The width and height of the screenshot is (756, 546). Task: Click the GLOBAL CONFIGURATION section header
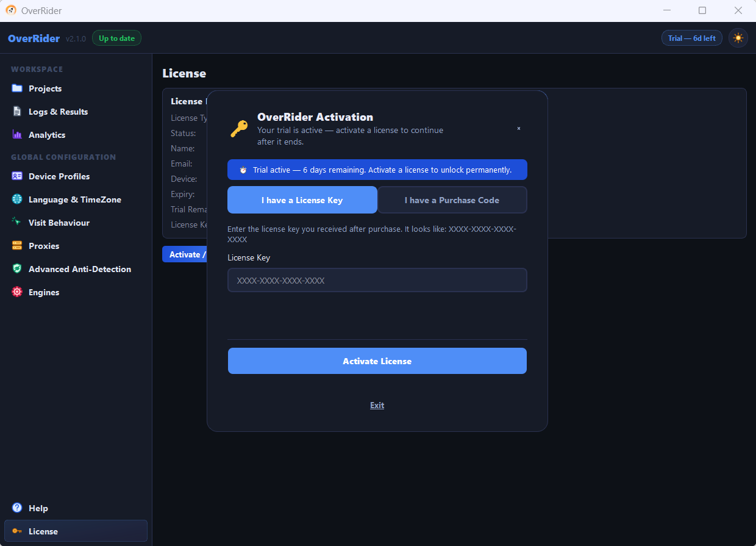[x=63, y=157]
